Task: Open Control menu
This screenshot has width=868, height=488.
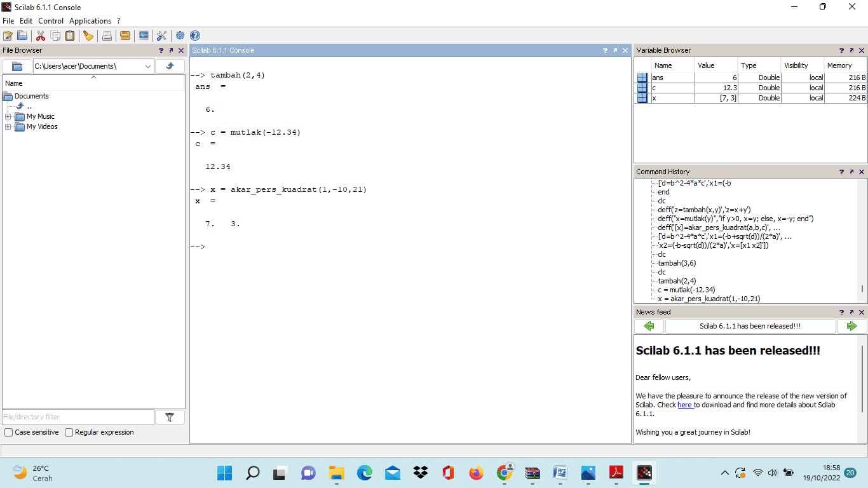Action: click(x=51, y=21)
